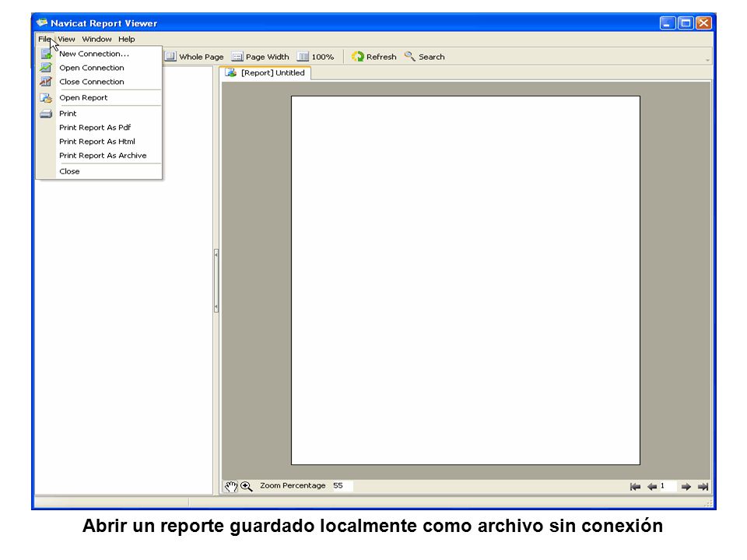The image size is (747, 560).
Task: Choose Print Report As Archive
Action: pos(99,156)
